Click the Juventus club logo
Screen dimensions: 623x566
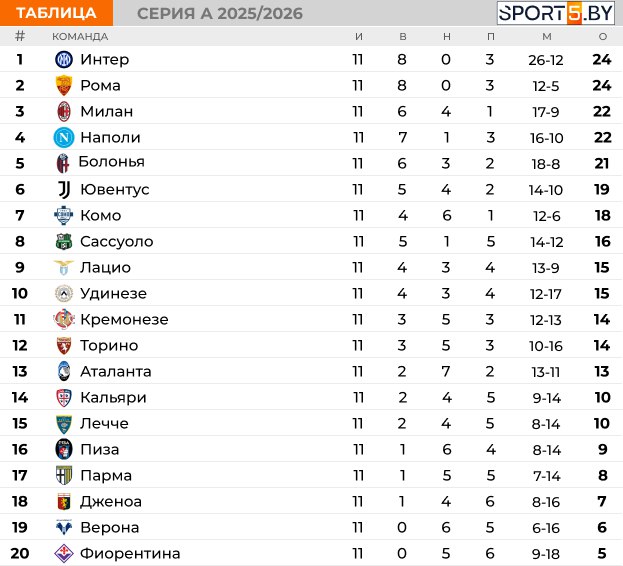click(64, 189)
